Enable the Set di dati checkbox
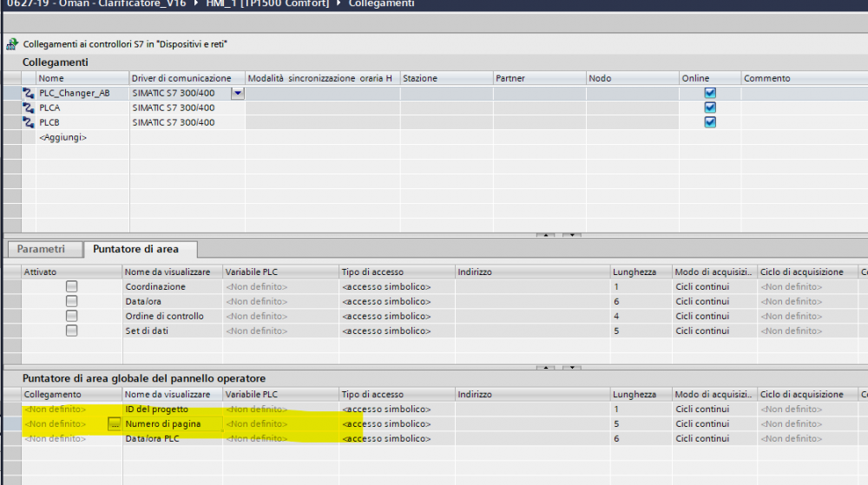 [x=71, y=331]
